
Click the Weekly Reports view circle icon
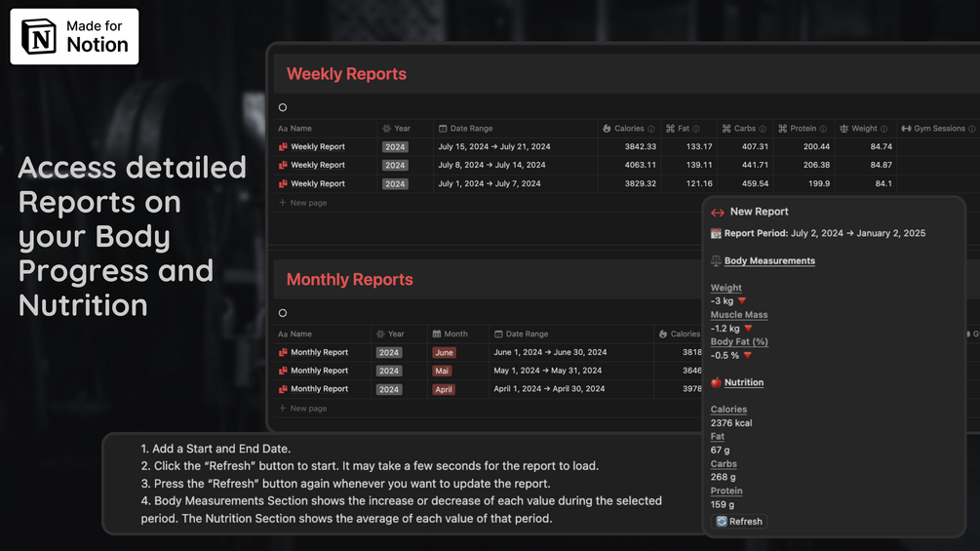click(283, 107)
